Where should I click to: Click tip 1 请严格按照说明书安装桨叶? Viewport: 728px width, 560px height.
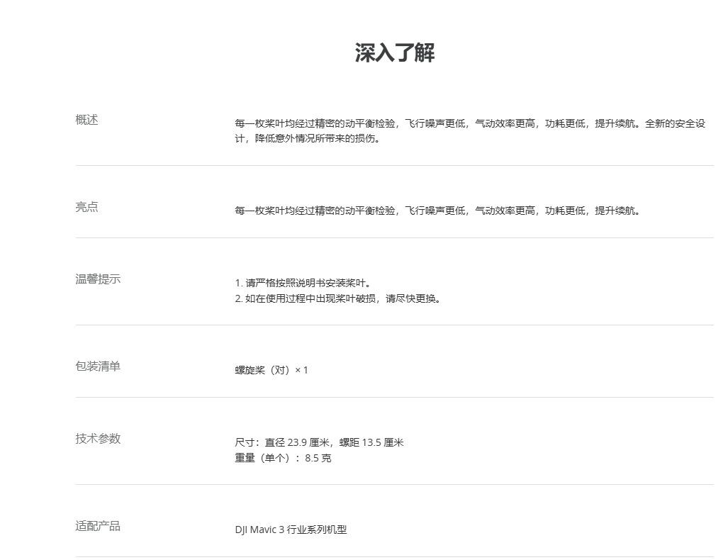coord(305,283)
